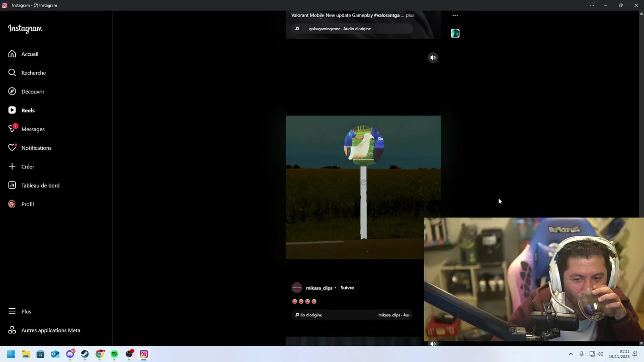Open the window's three-dots menu in title bar
This screenshot has height=362, width=644.
[x=592, y=5]
